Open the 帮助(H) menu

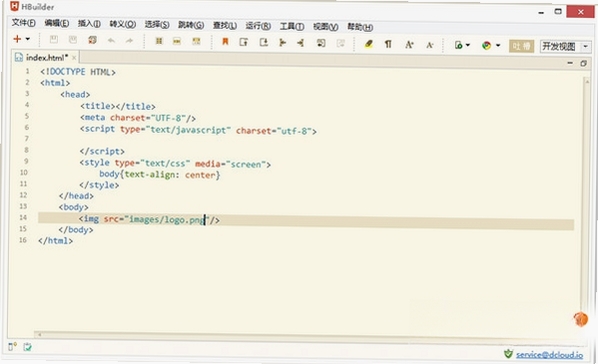click(x=360, y=27)
